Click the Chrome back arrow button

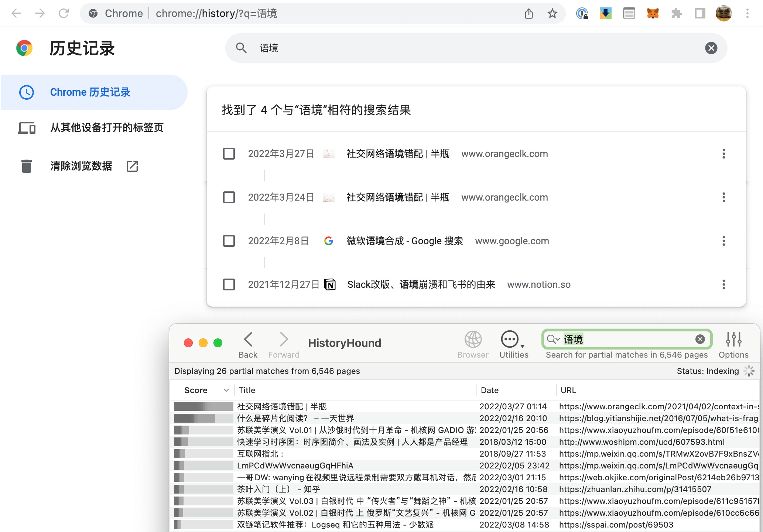[16, 14]
